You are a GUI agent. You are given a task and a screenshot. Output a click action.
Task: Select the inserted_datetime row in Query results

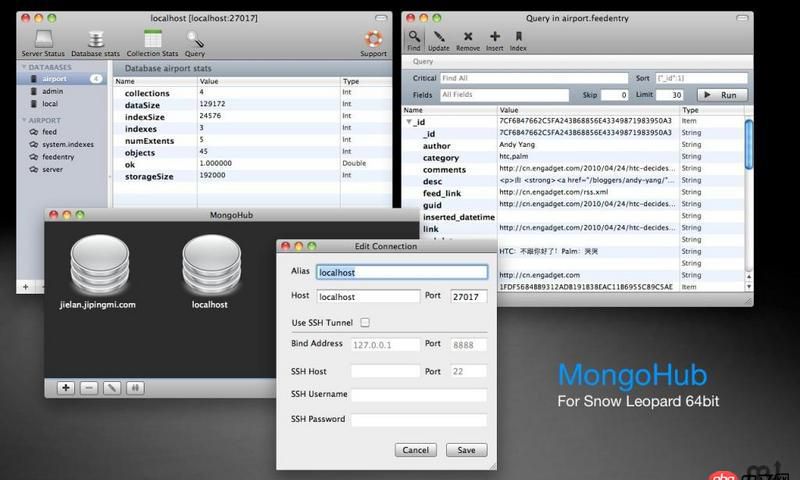click(x=573, y=217)
